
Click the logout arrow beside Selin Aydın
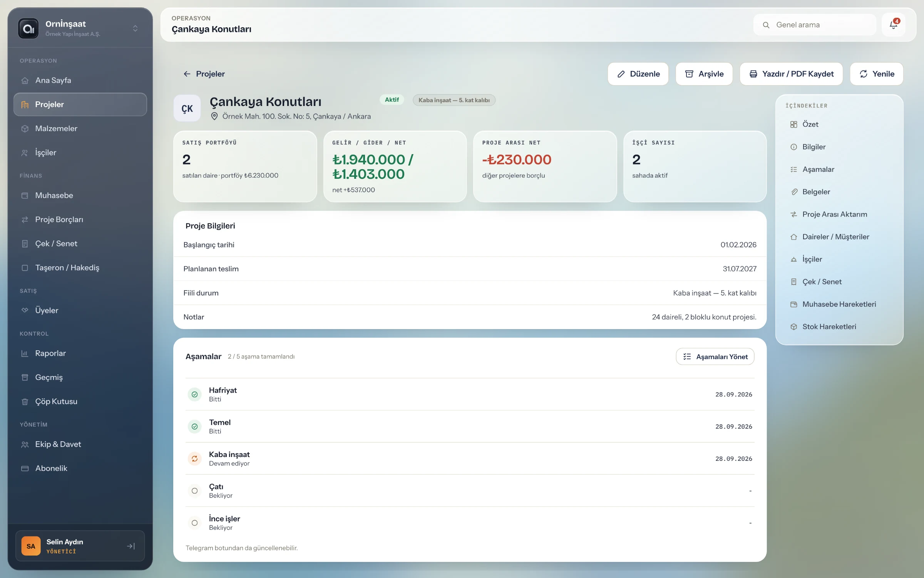[131, 546]
